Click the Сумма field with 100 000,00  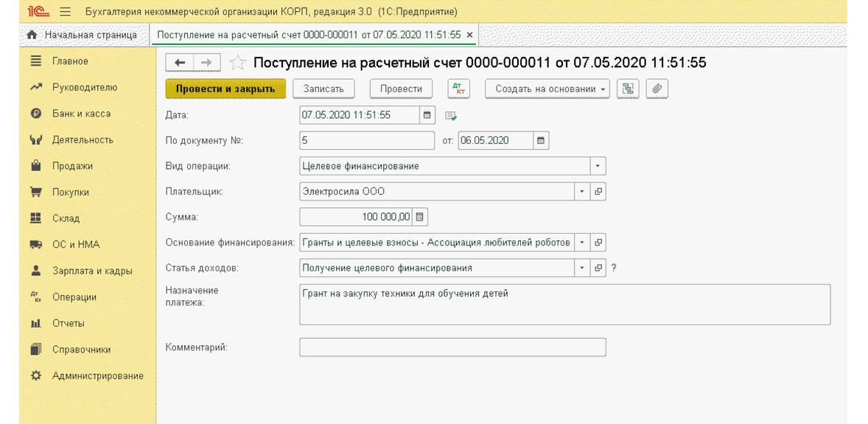356,217
